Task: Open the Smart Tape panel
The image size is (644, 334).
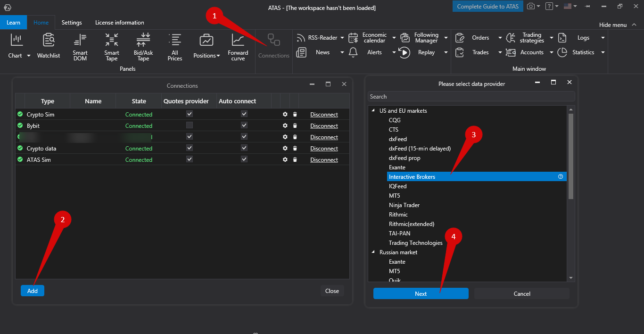Action: [x=112, y=48]
